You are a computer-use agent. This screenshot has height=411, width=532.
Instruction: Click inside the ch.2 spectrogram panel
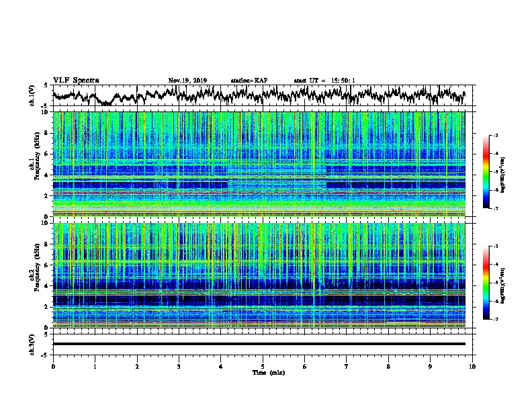coord(259,275)
